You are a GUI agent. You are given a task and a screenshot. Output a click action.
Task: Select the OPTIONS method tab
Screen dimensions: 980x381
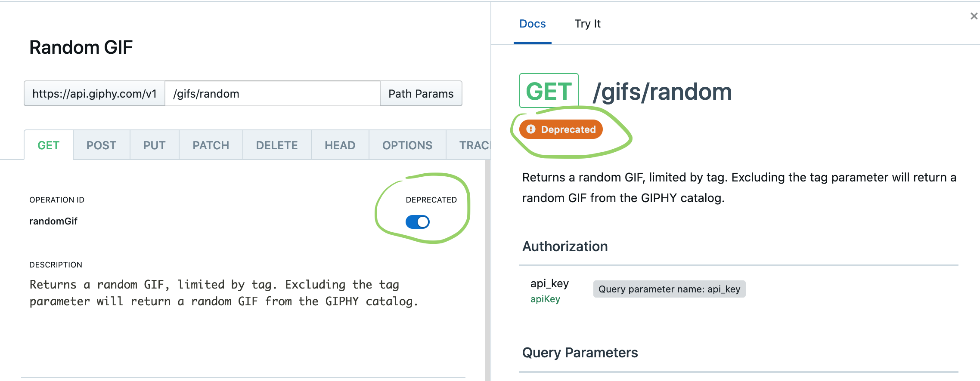407,145
